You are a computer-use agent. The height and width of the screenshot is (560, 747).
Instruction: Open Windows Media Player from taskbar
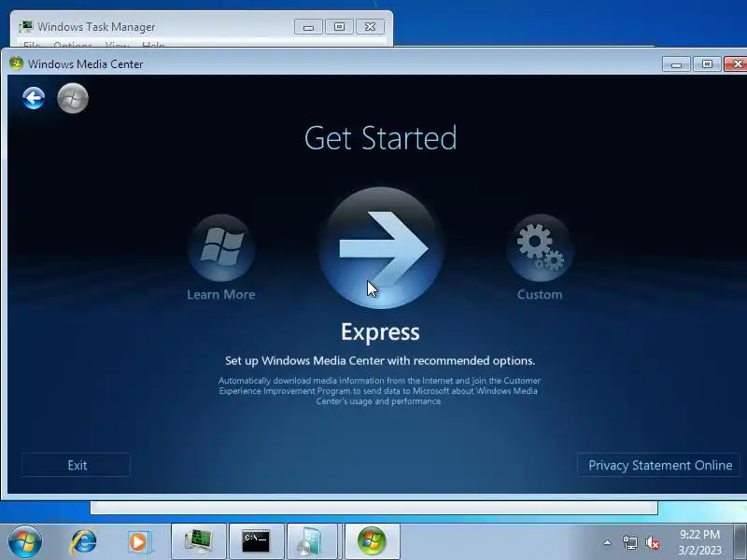(x=139, y=542)
